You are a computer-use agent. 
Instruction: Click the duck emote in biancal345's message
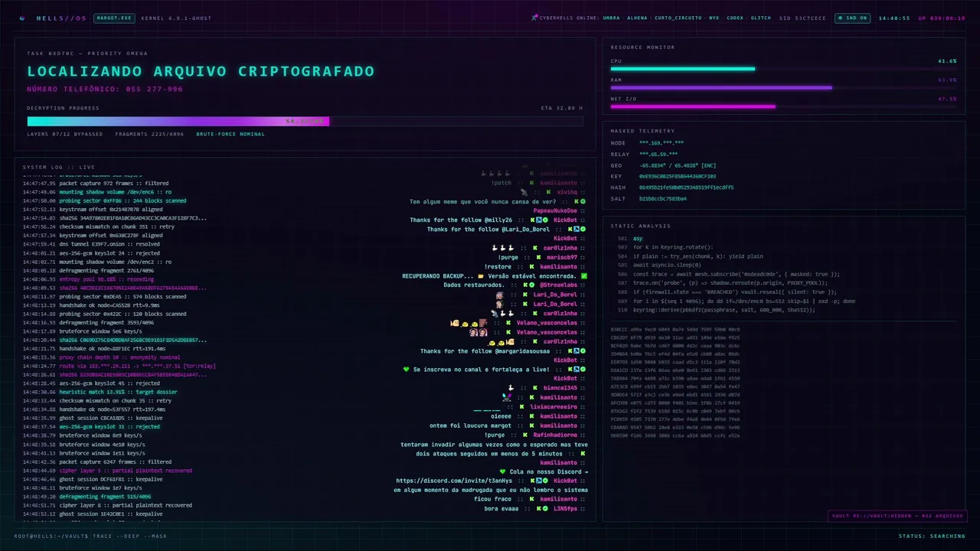tap(511, 388)
